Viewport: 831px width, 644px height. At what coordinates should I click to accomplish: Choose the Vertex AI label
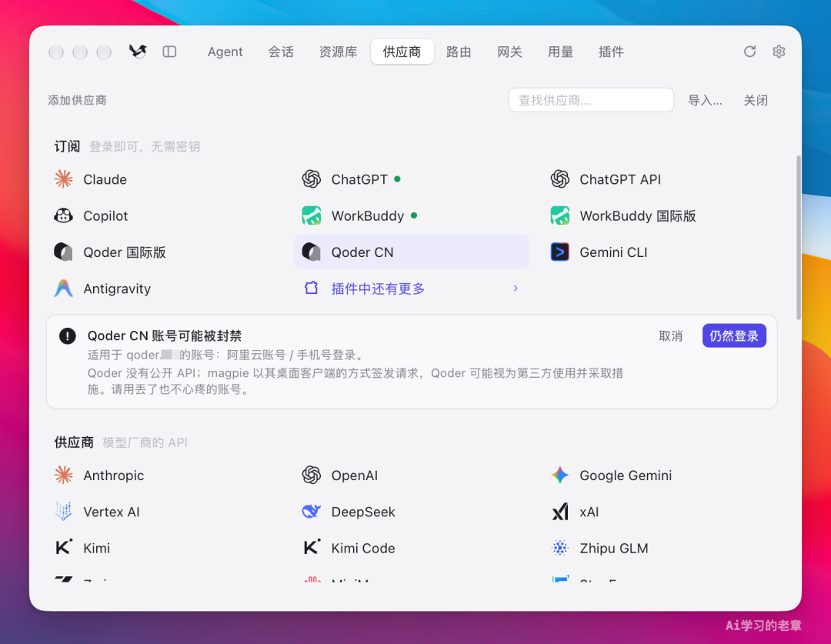pyautogui.click(x=112, y=512)
